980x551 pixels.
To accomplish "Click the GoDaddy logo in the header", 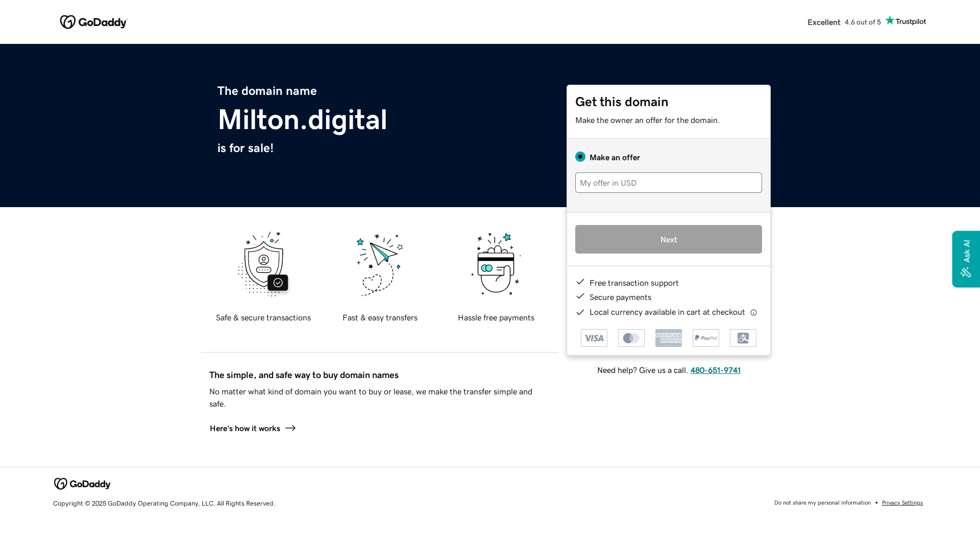I will [93, 22].
